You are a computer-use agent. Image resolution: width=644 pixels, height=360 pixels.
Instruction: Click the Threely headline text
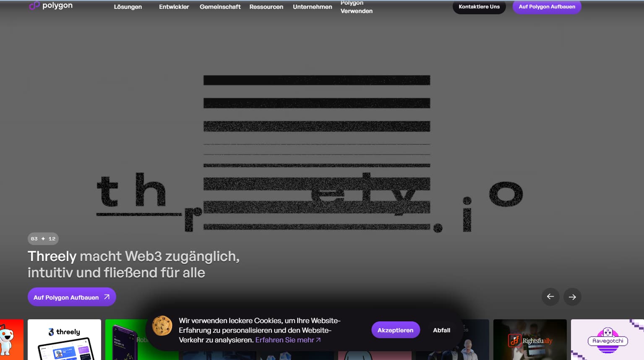[133, 264]
